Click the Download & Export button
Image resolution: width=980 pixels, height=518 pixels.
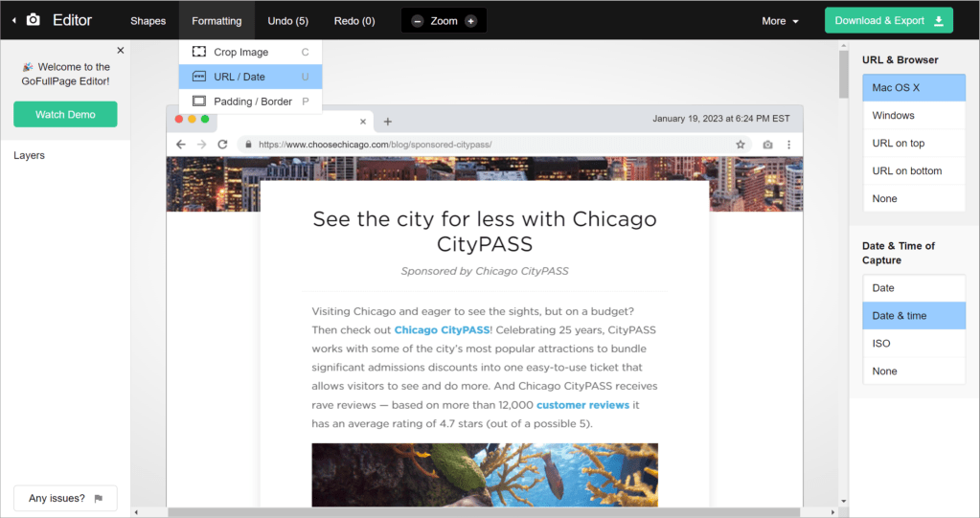[x=888, y=21]
